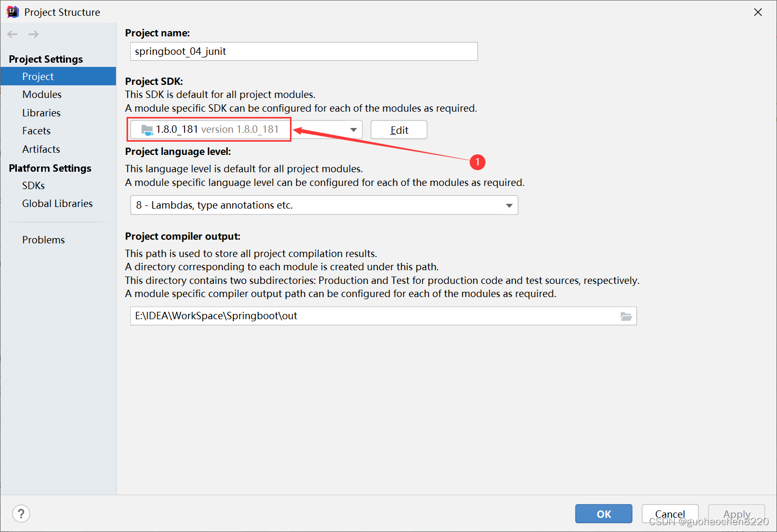The width and height of the screenshot is (777, 532).
Task: Focus the Project name field
Action: [x=304, y=52]
